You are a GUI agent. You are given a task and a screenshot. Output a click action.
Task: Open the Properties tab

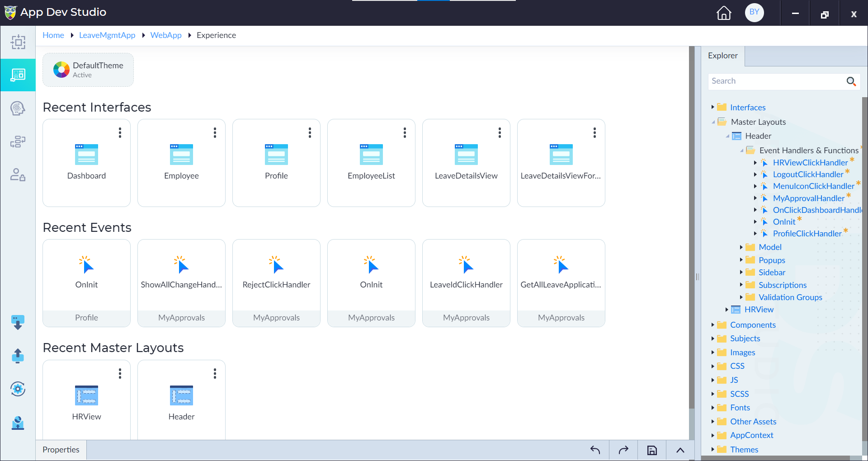pyautogui.click(x=61, y=450)
